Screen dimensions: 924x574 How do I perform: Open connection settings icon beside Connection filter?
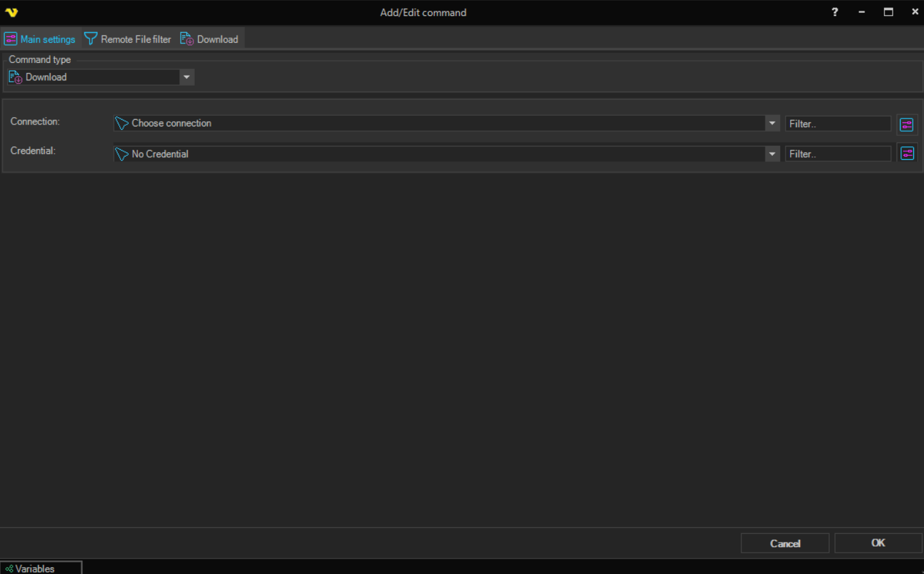coord(907,124)
